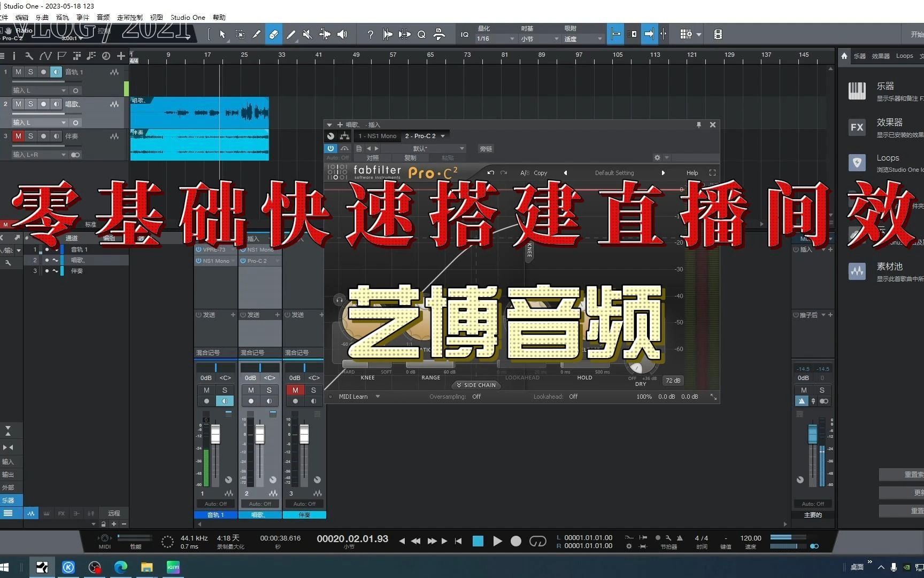Click the Record button in transport
The image size is (924, 578).
tap(516, 541)
